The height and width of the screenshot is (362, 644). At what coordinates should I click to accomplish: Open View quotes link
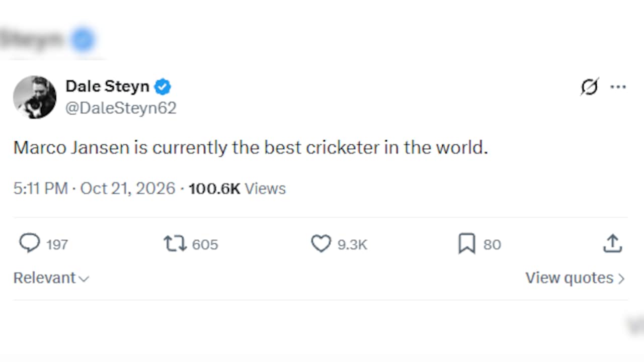click(575, 278)
